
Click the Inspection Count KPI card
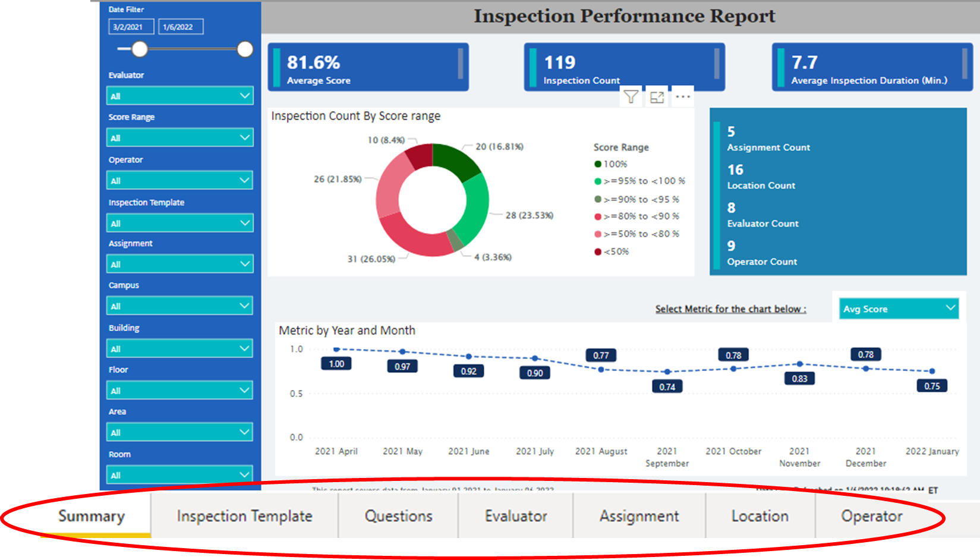tap(623, 67)
